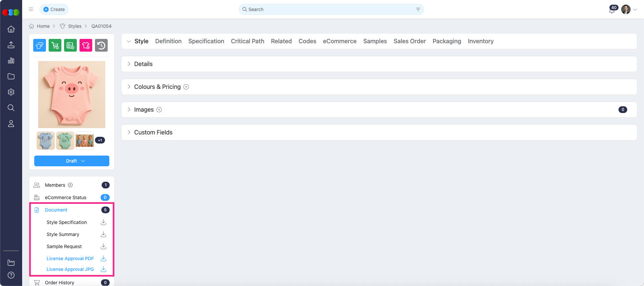Open user profile dropdown arrow
The height and width of the screenshot is (286, 644).
click(x=635, y=10)
